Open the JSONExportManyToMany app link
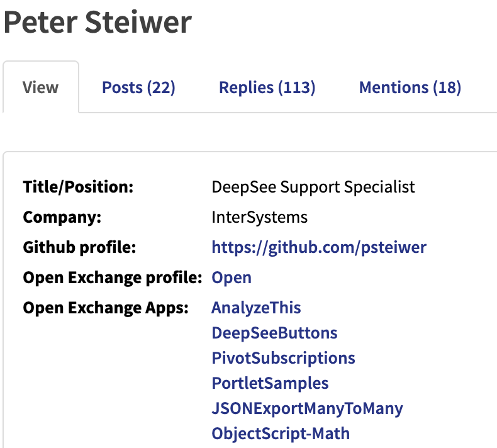 307,408
